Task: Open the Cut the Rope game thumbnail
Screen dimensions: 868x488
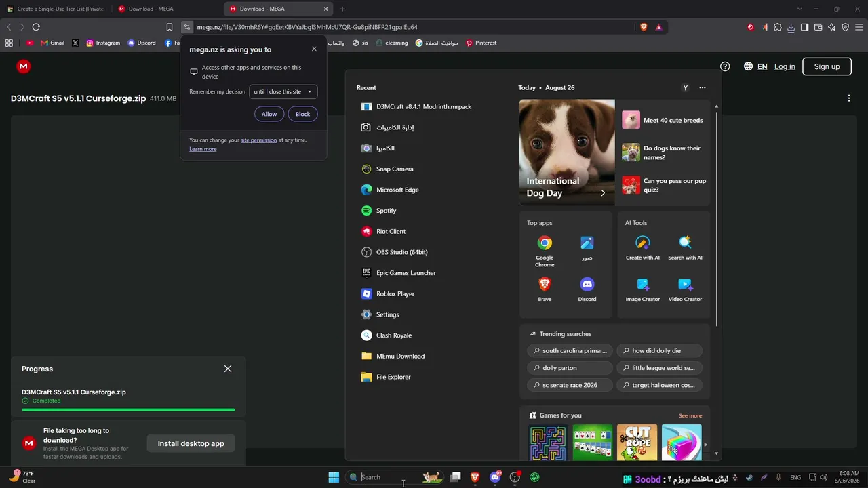Action: [x=637, y=443]
